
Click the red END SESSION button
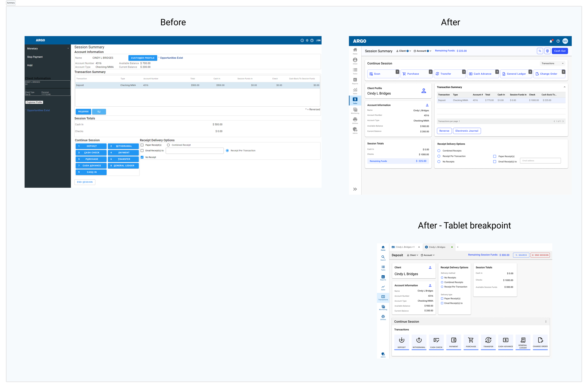click(x=540, y=255)
